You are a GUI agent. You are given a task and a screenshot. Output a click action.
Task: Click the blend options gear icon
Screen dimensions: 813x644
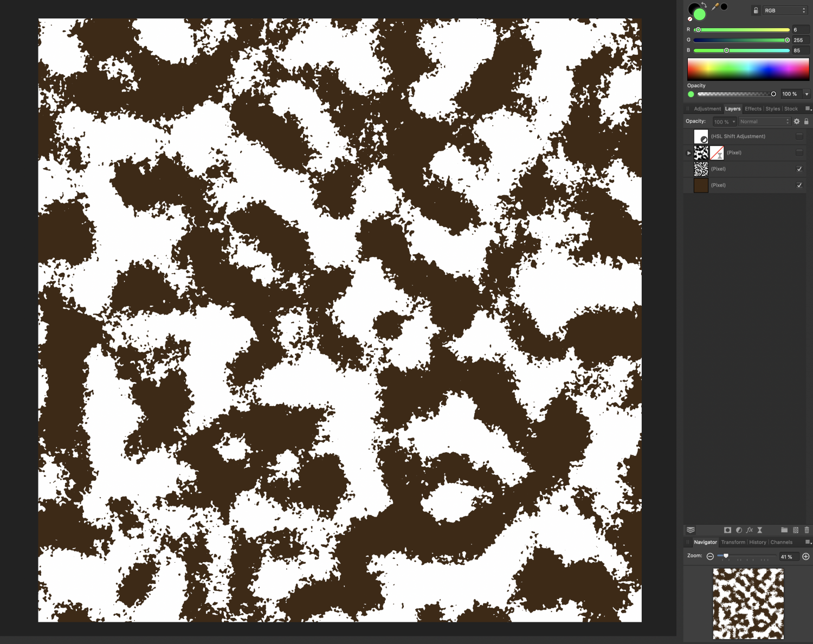(x=796, y=121)
